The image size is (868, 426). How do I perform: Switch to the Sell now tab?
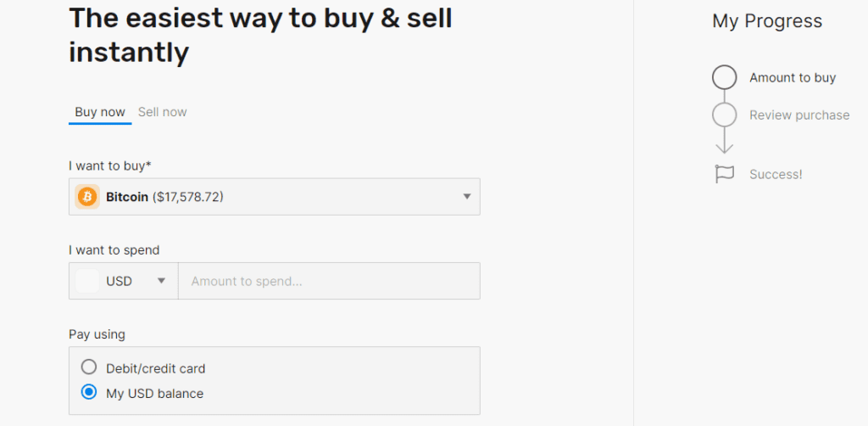pyautogui.click(x=162, y=112)
